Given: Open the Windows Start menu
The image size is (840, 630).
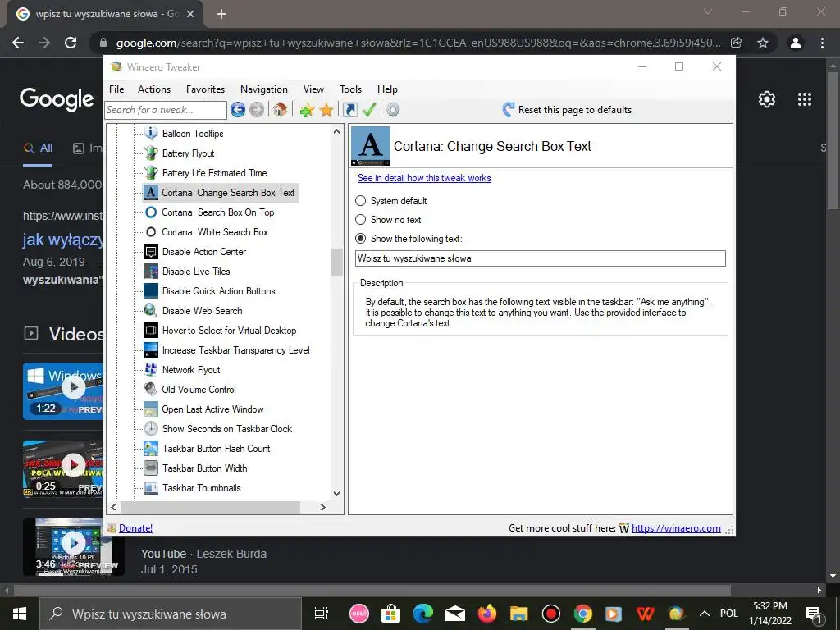Looking at the screenshot, I should point(20,614).
